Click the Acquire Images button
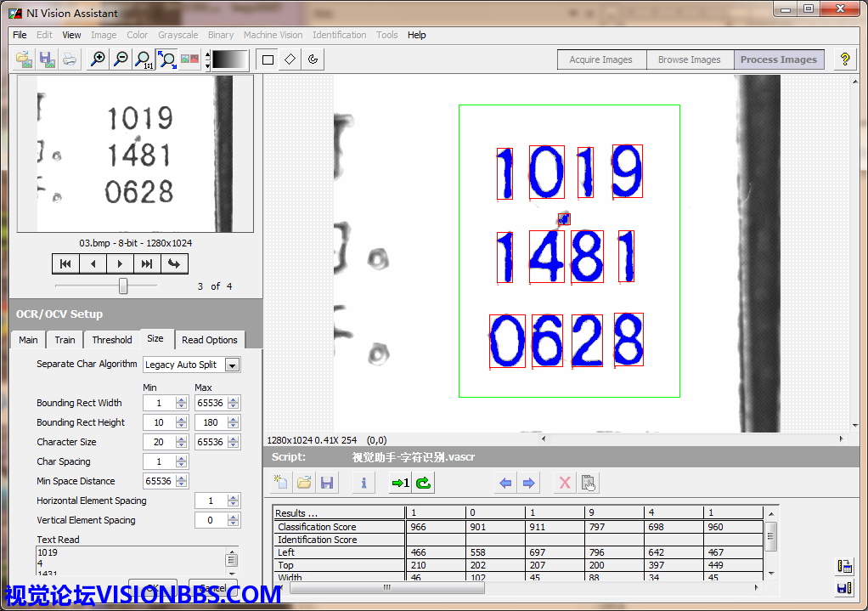The height and width of the screenshot is (611, 868). coord(600,59)
